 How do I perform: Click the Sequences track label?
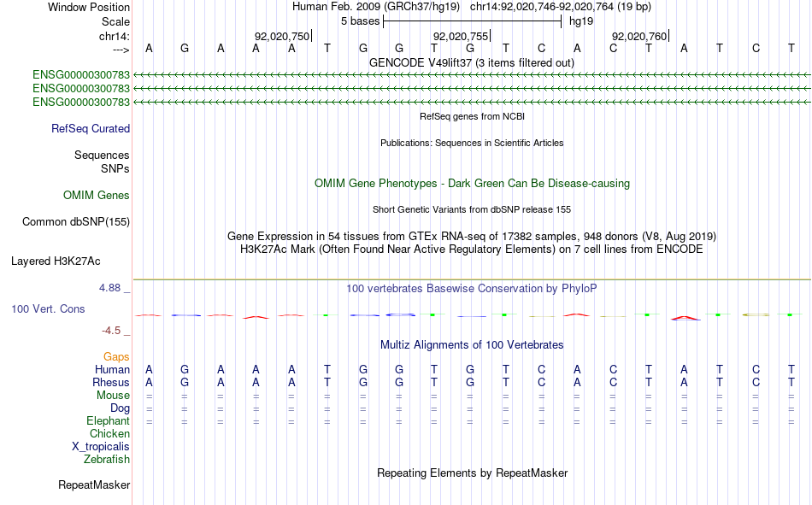(102, 155)
